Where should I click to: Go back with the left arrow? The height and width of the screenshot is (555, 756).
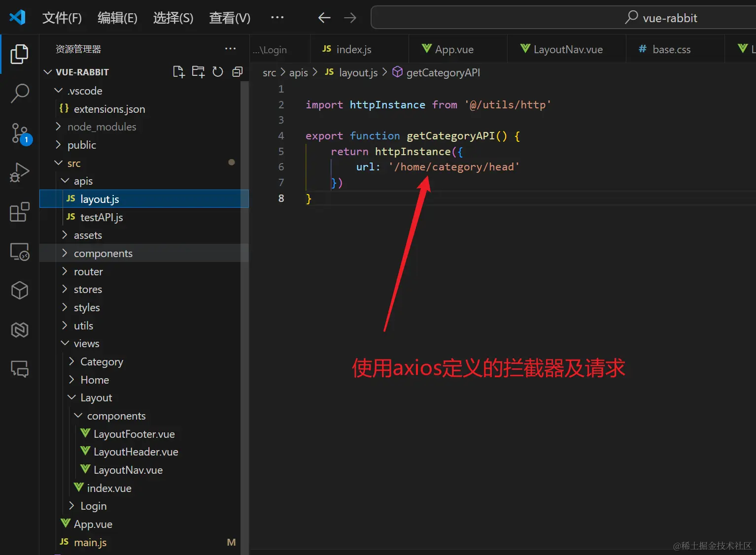click(x=324, y=18)
